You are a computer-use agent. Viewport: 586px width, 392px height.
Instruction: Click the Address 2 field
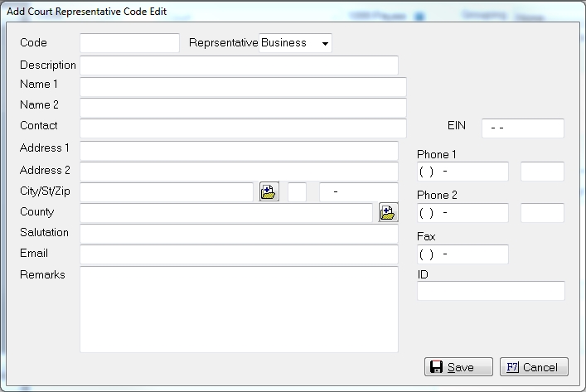pos(239,172)
